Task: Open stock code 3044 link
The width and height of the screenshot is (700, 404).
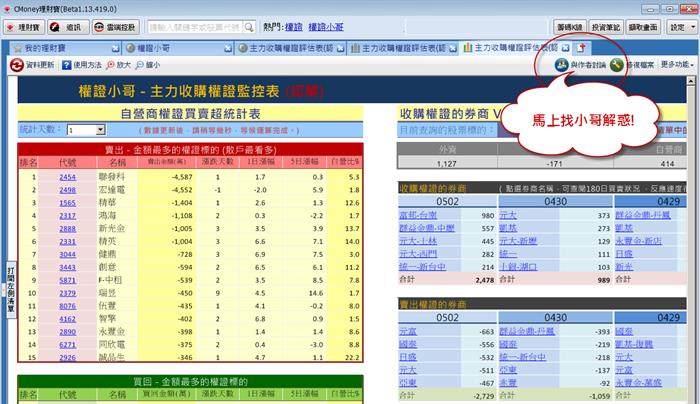Action: click(x=67, y=255)
